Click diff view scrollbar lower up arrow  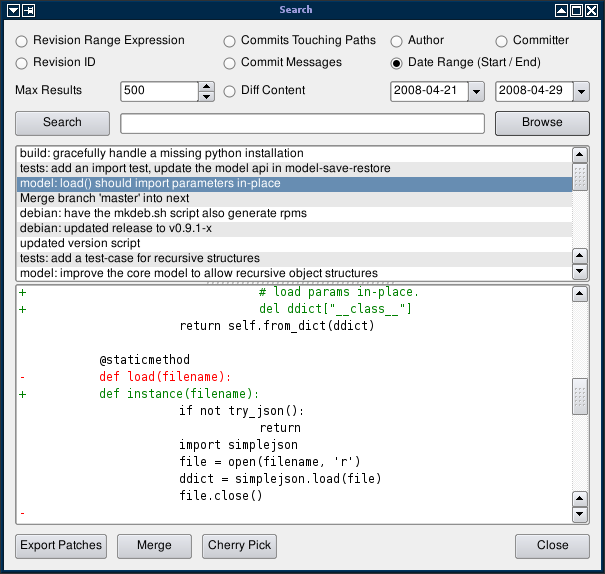click(x=580, y=499)
